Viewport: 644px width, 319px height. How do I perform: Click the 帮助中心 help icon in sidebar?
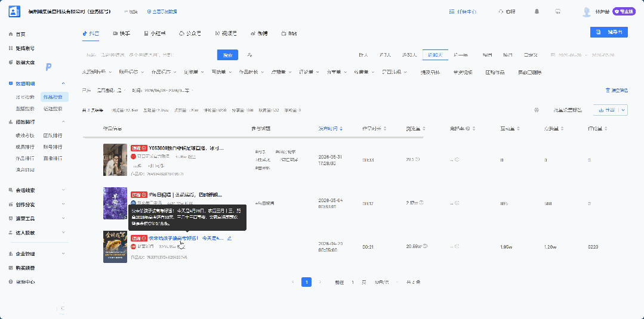click(11, 282)
